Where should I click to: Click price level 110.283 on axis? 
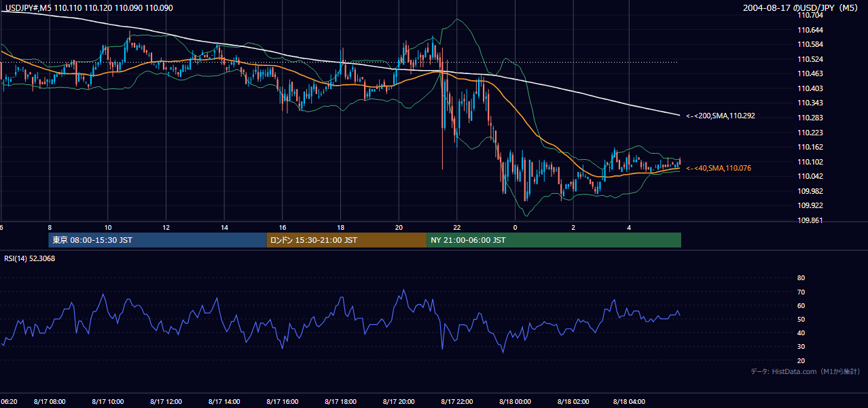[811, 118]
